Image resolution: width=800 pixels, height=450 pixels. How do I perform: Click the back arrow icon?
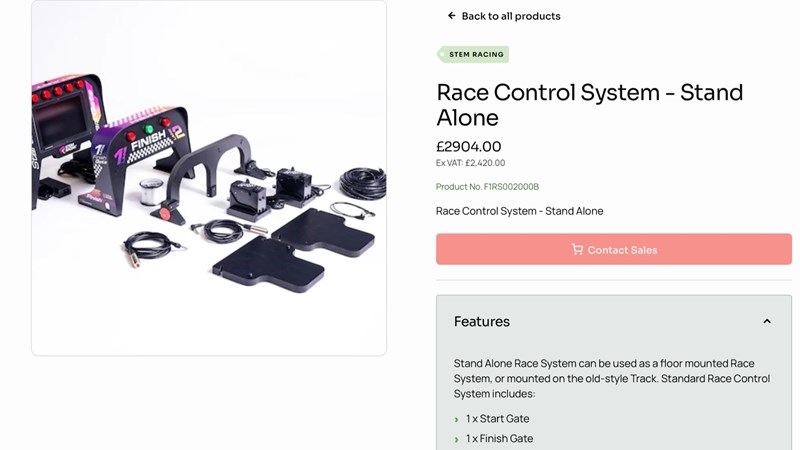(x=452, y=16)
